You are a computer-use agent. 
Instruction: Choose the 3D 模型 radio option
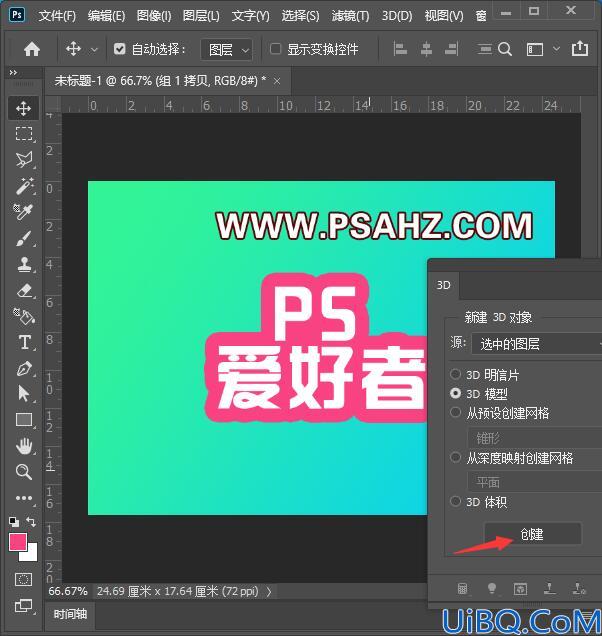point(455,393)
